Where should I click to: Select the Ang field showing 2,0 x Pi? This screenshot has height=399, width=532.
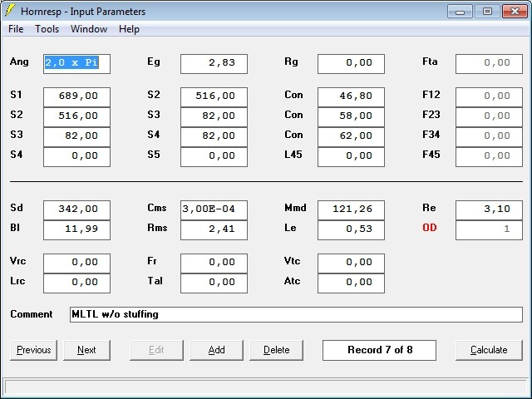[x=76, y=64]
